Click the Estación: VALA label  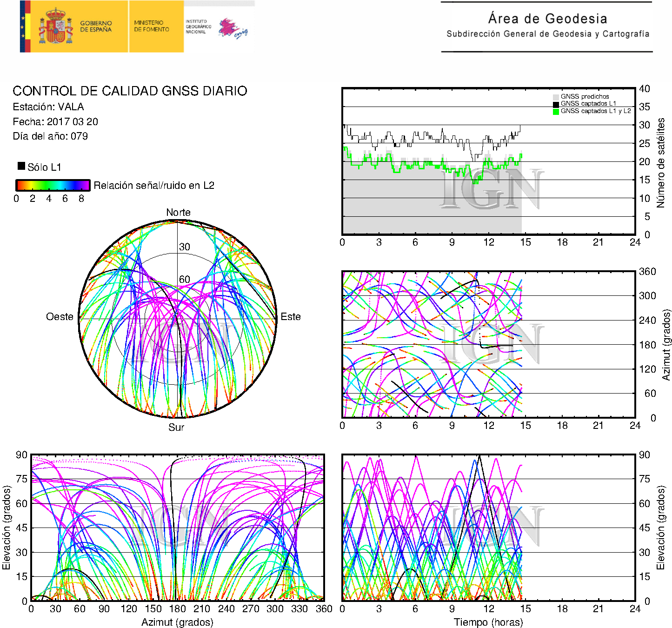[x=48, y=107]
